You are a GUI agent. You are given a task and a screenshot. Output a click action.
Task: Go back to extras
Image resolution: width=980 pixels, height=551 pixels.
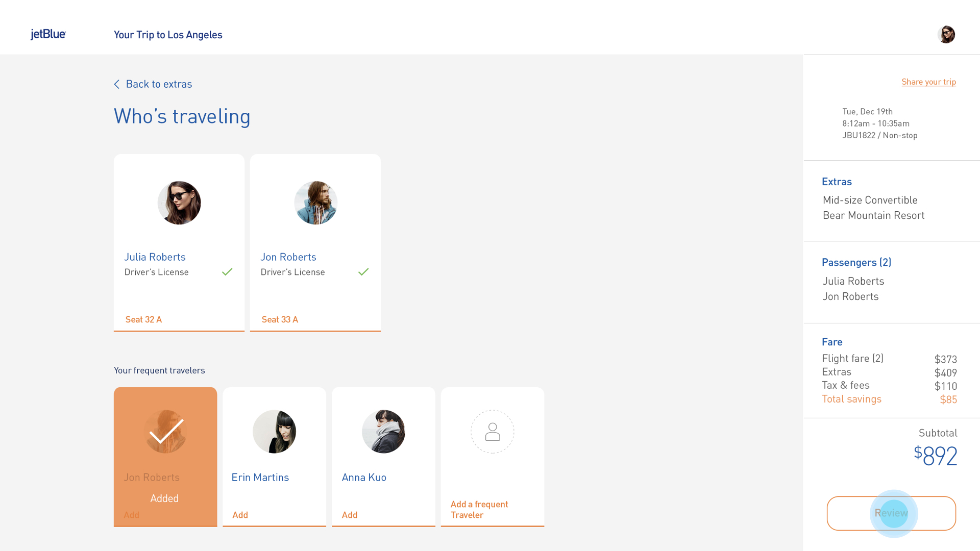click(x=159, y=84)
